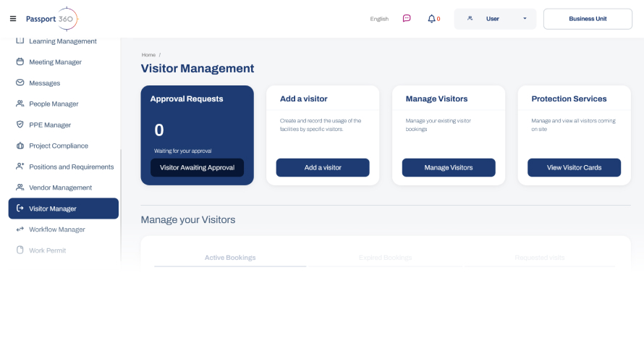Click the Business Unit button
Viewport: 644px width, 362px height.
(x=588, y=19)
